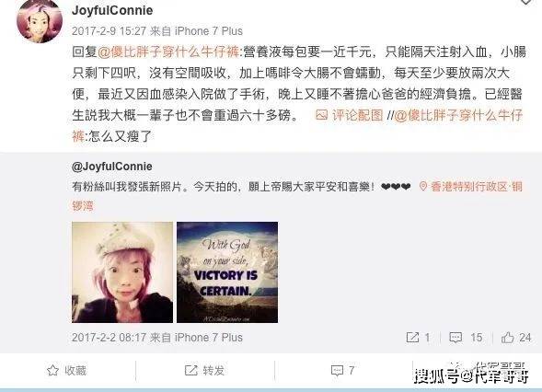Click the 2017-2-9 15:27 post timestamp
This screenshot has width=542, height=392.
110,31
